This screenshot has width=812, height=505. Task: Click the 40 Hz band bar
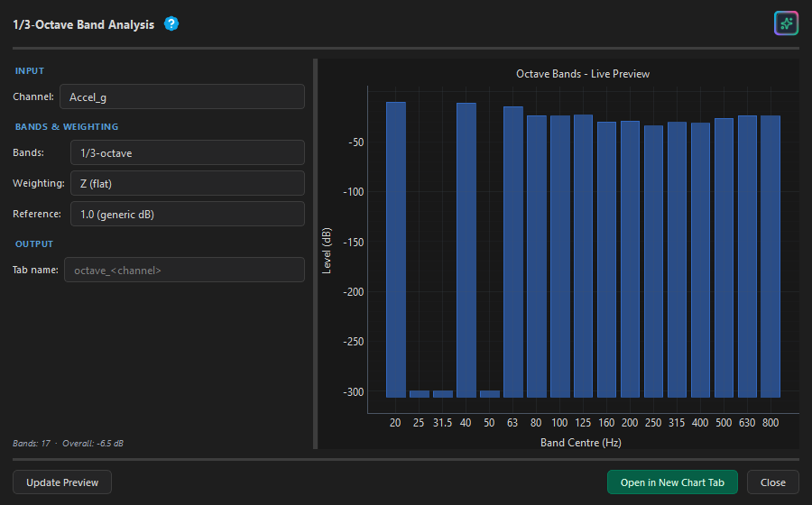466,250
